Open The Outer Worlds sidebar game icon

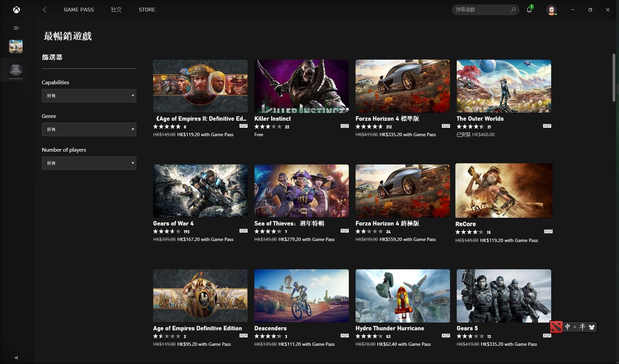[16, 47]
